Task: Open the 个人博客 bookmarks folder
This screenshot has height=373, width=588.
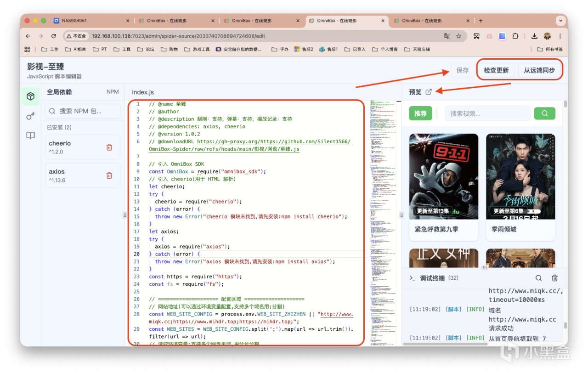Action: point(385,49)
